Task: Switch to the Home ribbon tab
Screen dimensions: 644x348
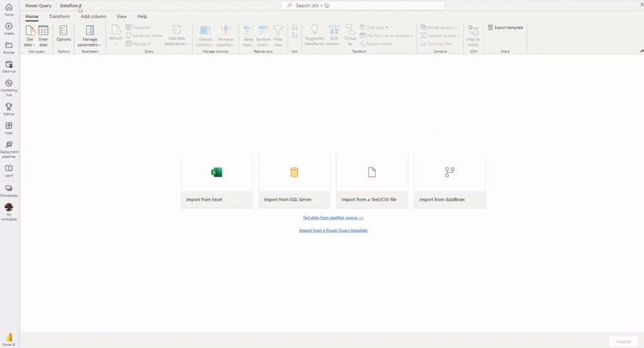Action: [32, 17]
